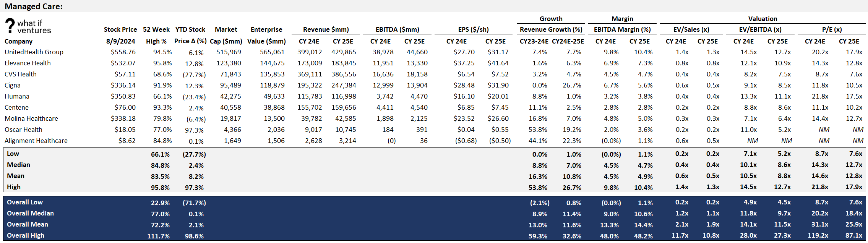868x243 pixels.
Task: Select Overall High CY 24E P/E 119.2x
Action: (818, 235)
